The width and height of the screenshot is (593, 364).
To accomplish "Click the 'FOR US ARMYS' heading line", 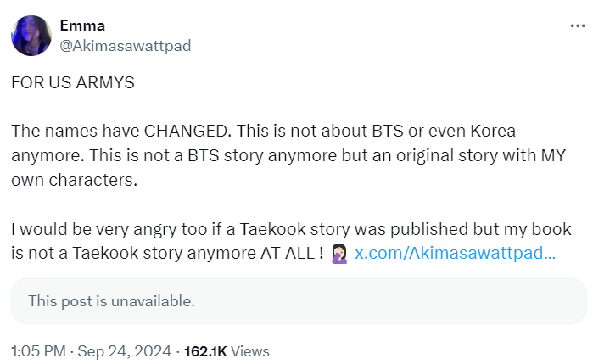I will coord(72,85).
